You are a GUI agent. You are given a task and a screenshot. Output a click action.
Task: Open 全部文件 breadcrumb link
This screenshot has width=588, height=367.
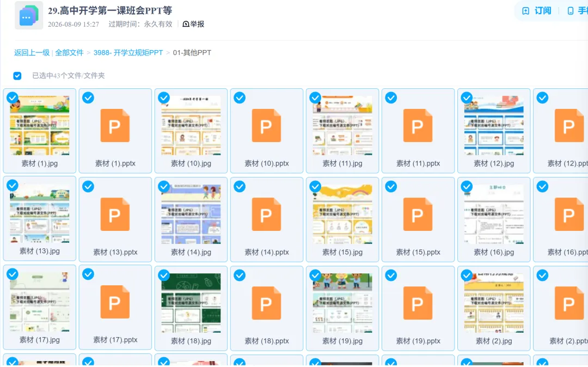69,52
